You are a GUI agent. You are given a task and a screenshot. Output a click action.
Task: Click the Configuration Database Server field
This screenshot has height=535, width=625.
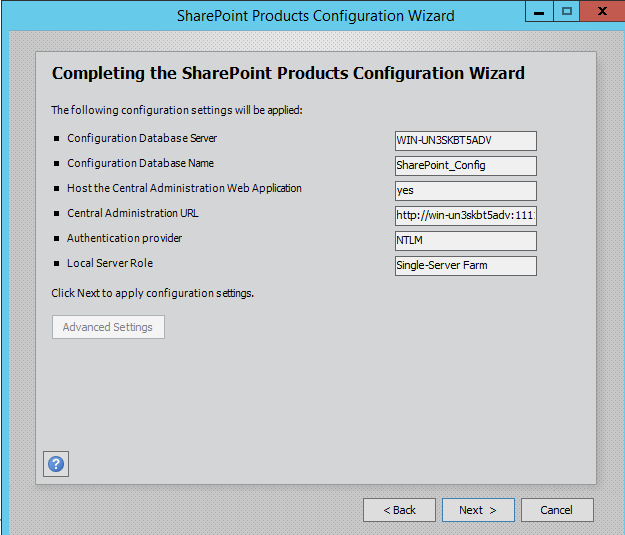pos(466,141)
